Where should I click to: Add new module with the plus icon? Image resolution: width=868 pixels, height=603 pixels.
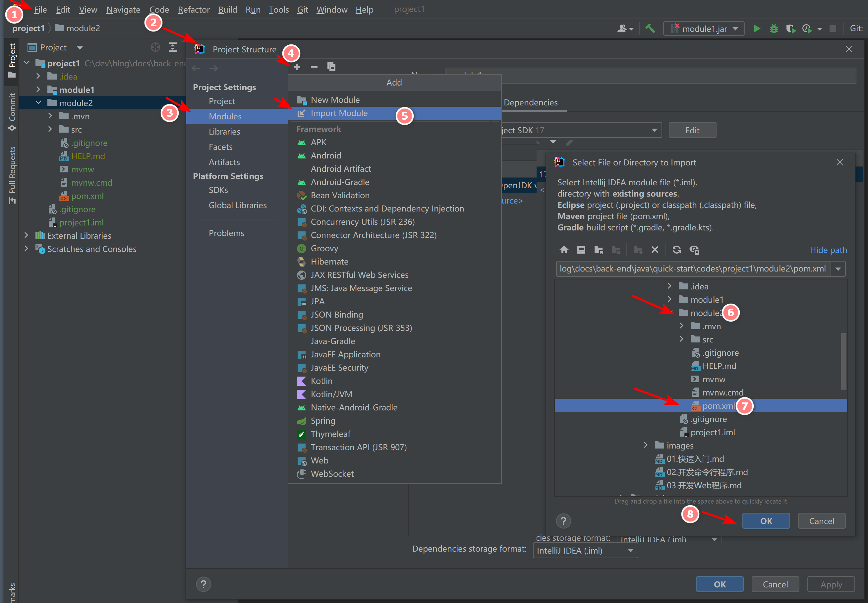pos(297,67)
